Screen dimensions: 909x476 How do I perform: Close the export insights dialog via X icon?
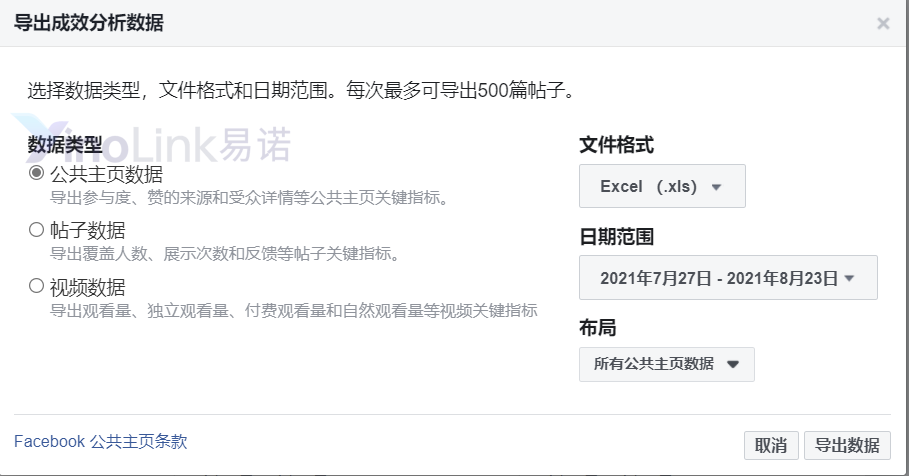click(x=883, y=23)
